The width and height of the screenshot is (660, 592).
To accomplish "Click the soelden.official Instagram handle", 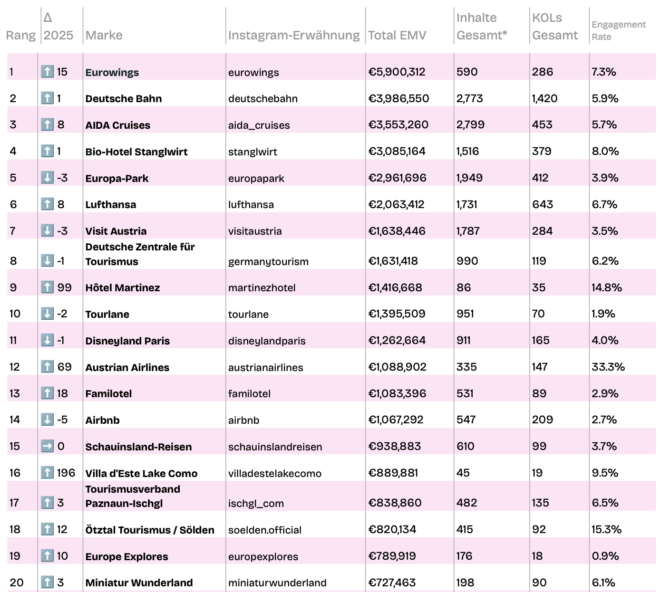I will click(x=265, y=530).
